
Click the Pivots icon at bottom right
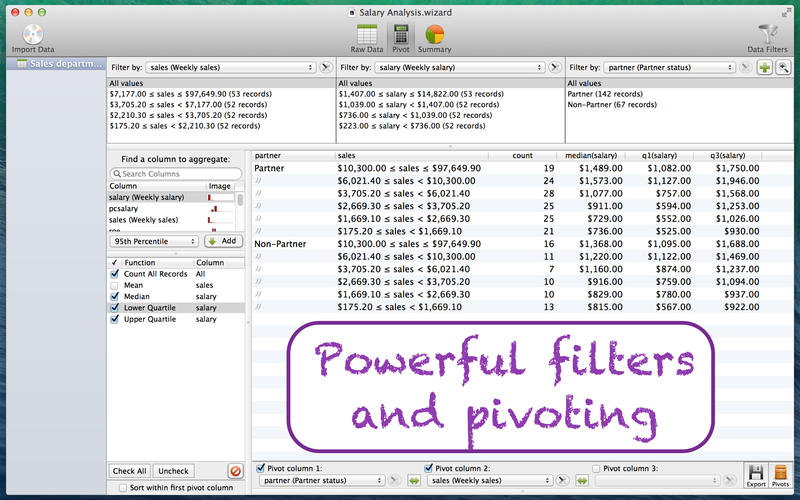coord(781,474)
